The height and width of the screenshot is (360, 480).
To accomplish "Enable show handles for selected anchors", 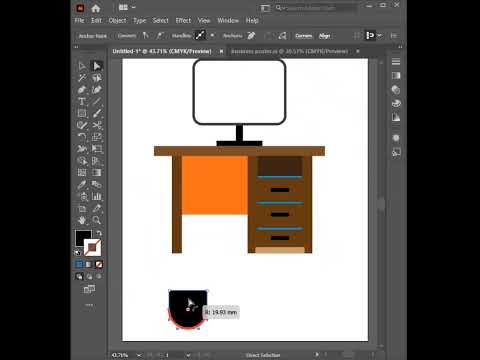I will [200, 35].
